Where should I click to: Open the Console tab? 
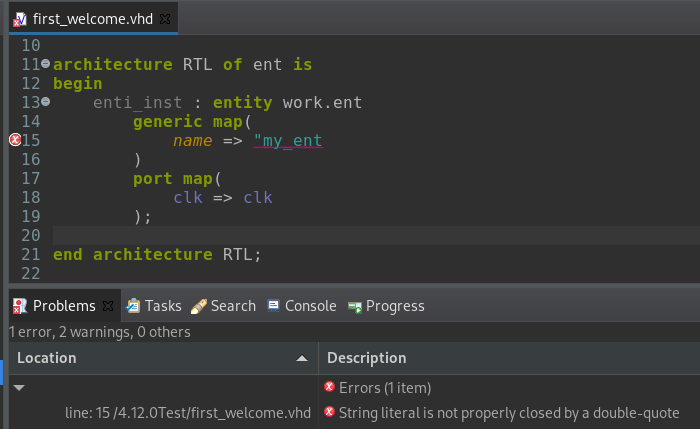(302, 306)
